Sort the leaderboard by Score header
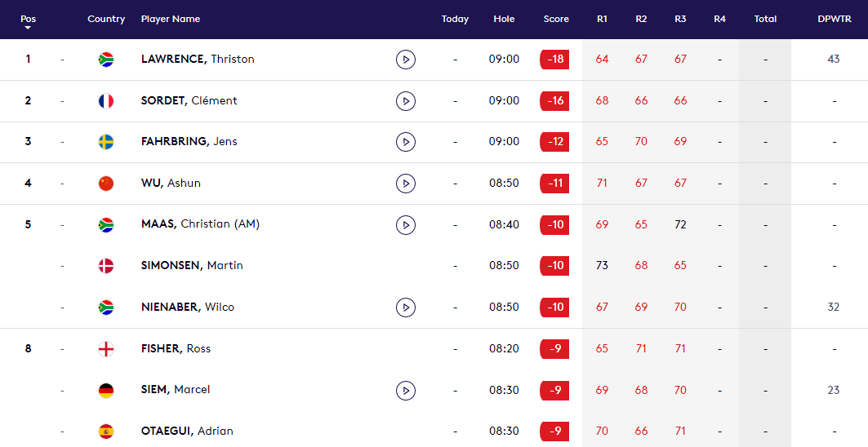Image resolution: width=868 pixels, height=447 pixels. 556,19
